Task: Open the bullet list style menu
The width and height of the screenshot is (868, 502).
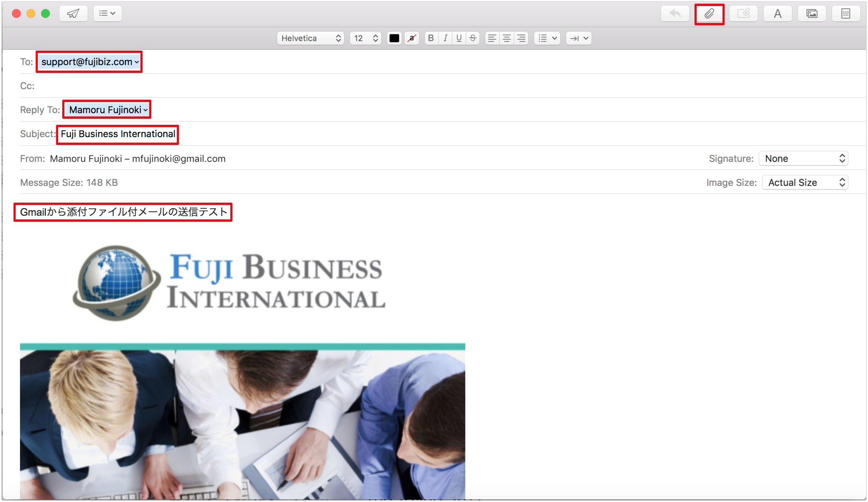Action: (547, 38)
